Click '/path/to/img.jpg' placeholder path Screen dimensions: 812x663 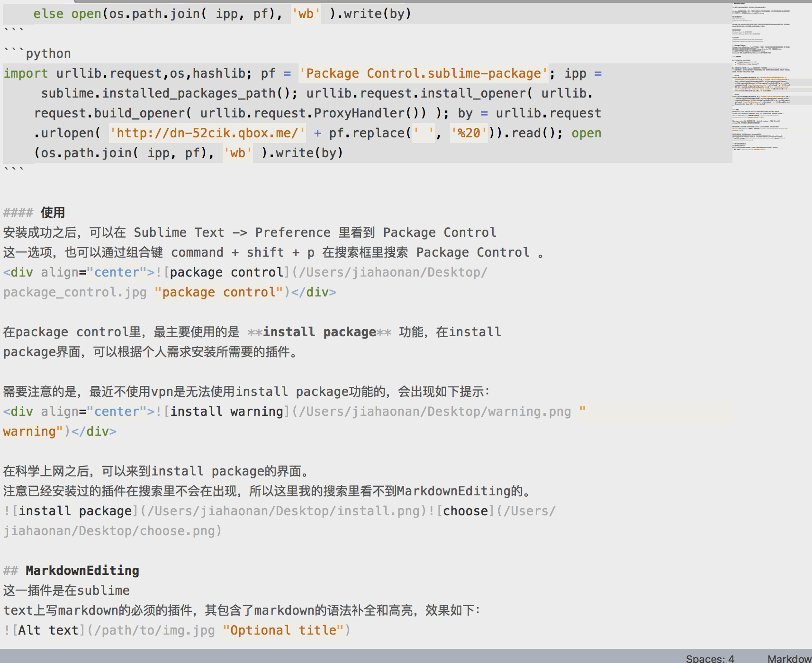coord(154,630)
